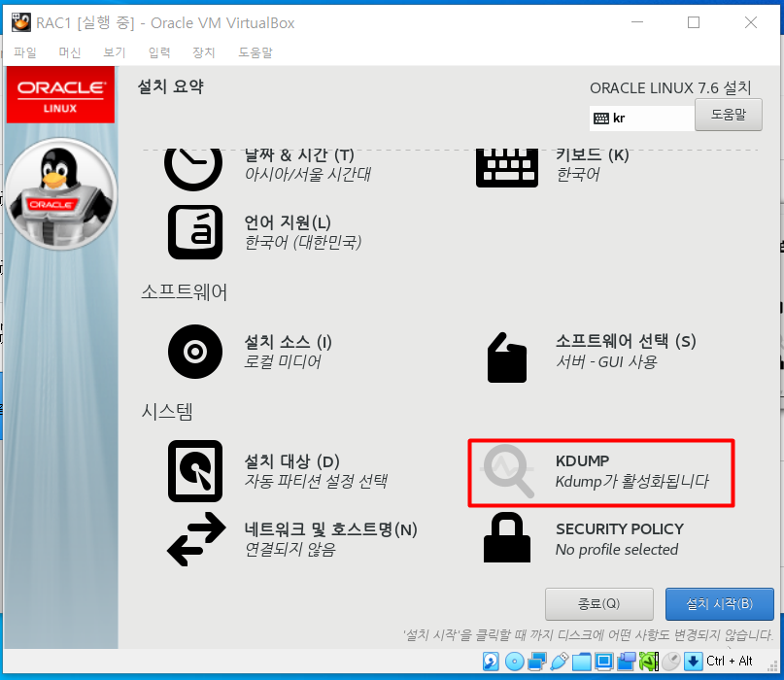The height and width of the screenshot is (680, 784).
Task: Click 한국어 (대한민국) language text
Action: tap(302, 243)
